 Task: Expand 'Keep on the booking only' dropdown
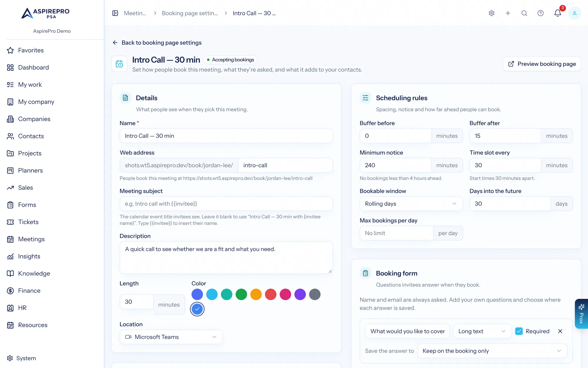[492, 351]
